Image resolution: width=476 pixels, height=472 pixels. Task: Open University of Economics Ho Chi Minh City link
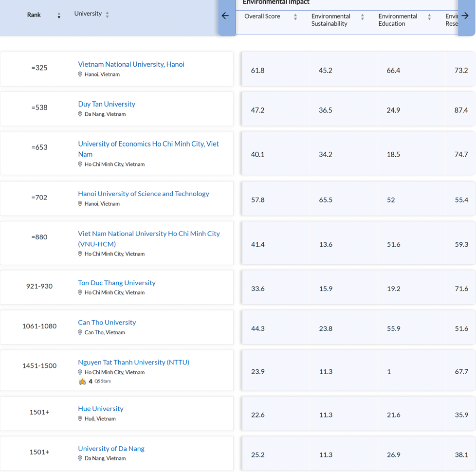[148, 149]
